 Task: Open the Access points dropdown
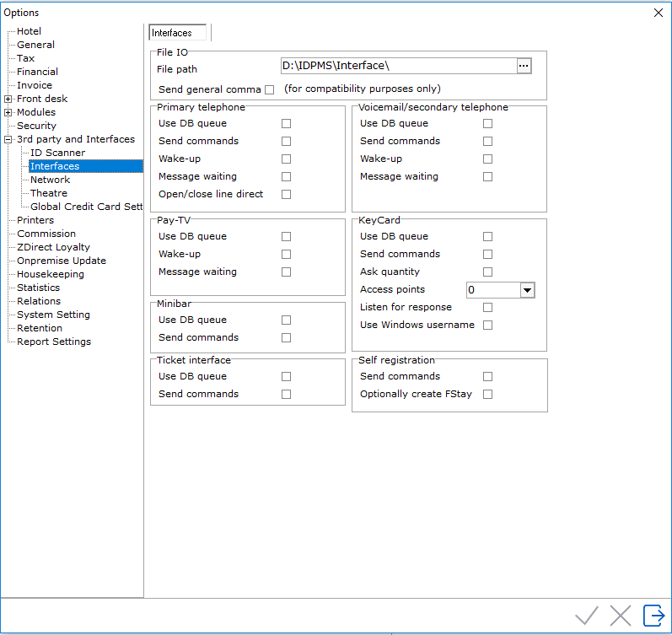tap(527, 290)
